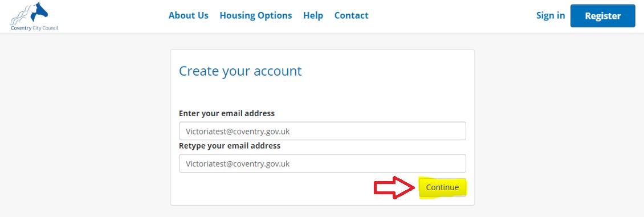Focus the Enter your email address field
Image resolution: width=644 pixels, height=217 pixels.
323,131
